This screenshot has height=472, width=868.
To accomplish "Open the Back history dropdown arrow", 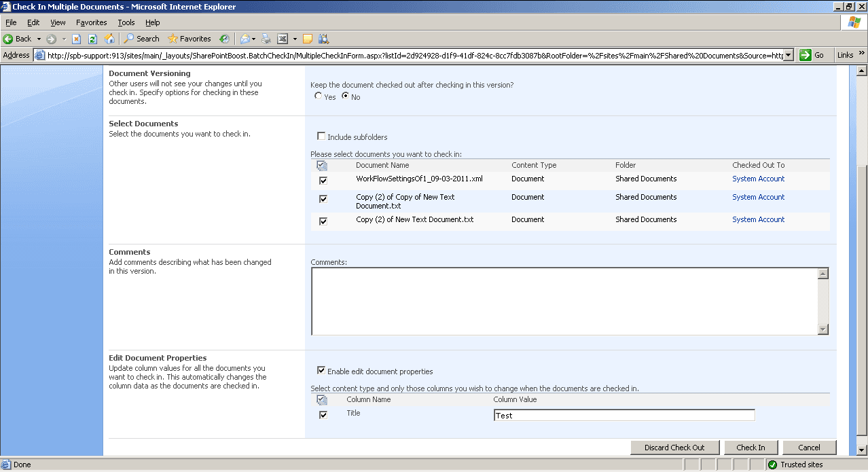I will click(x=39, y=39).
